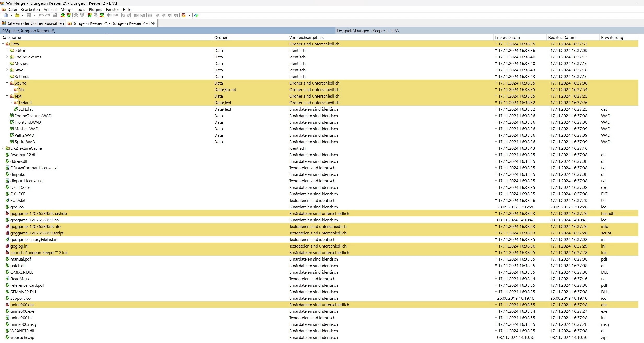Go to current difference icon
The width and height of the screenshot is (644, 343).
[96, 15]
